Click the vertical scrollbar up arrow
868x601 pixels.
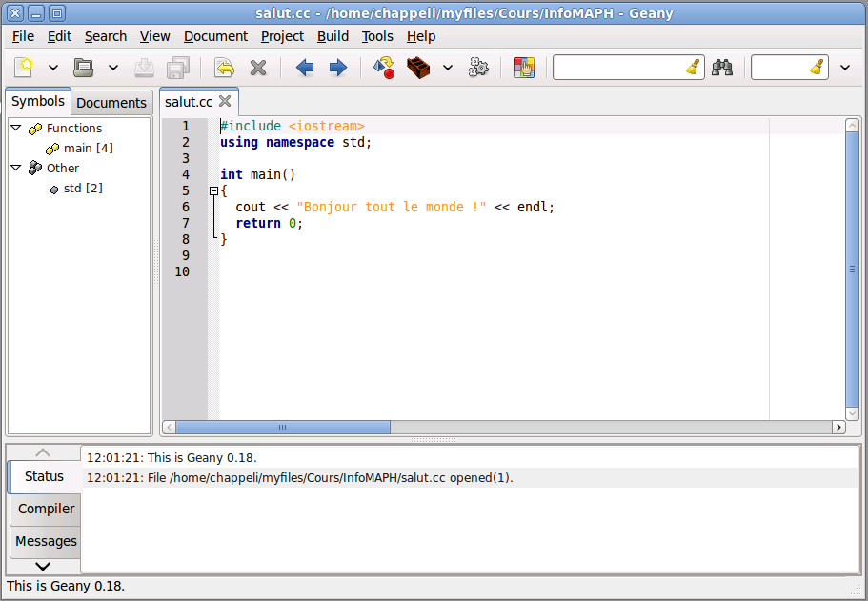tap(853, 126)
